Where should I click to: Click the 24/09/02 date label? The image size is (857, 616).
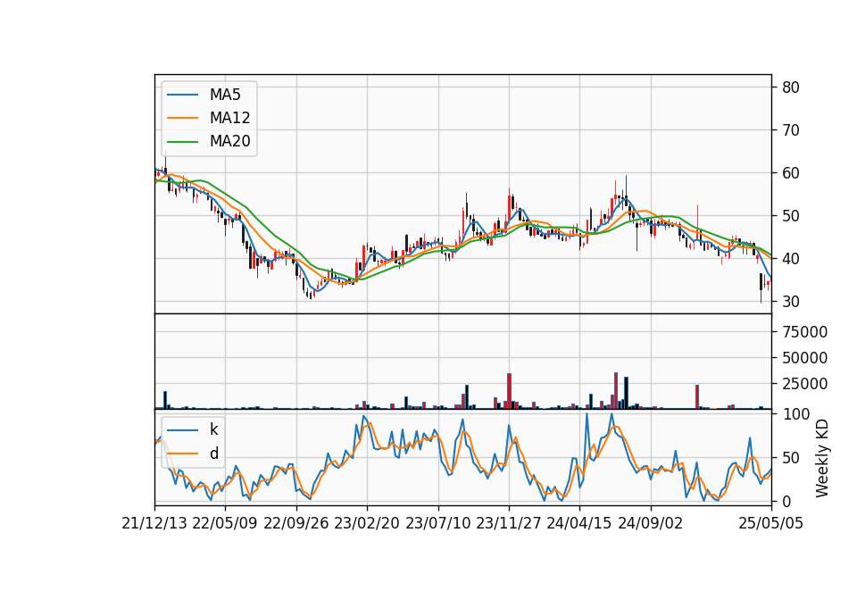(651, 523)
